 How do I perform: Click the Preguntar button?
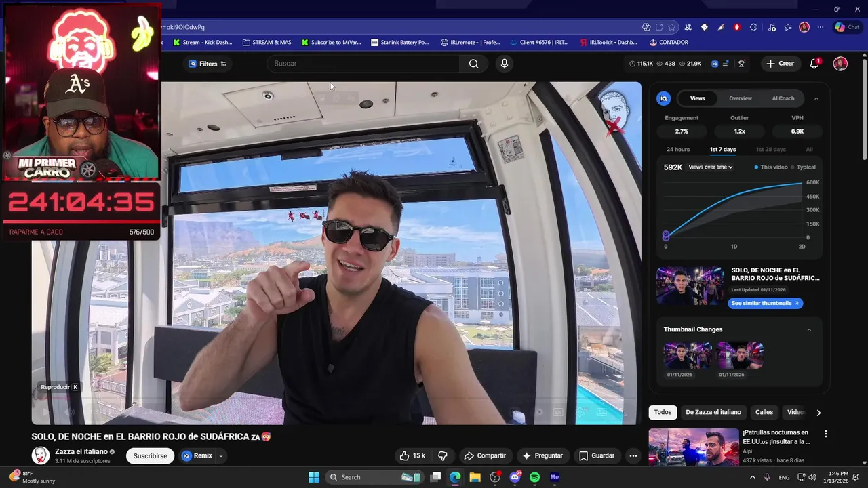(x=542, y=455)
